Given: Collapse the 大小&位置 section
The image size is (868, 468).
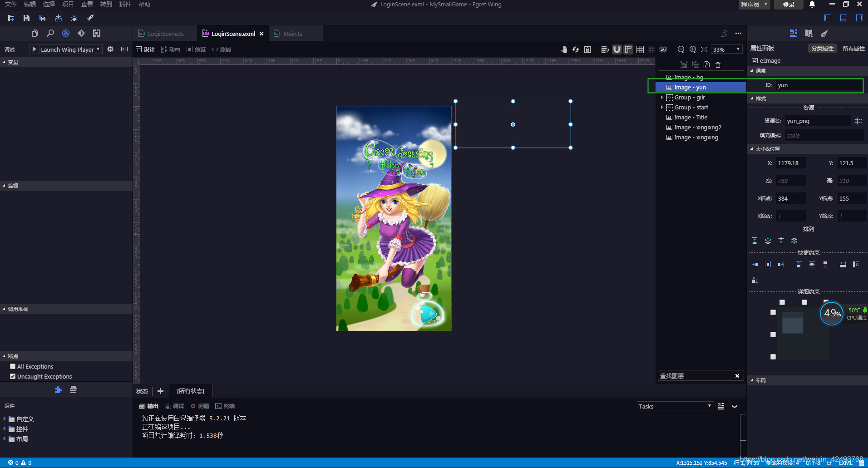Looking at the screenshot, I should coord(752,149).
